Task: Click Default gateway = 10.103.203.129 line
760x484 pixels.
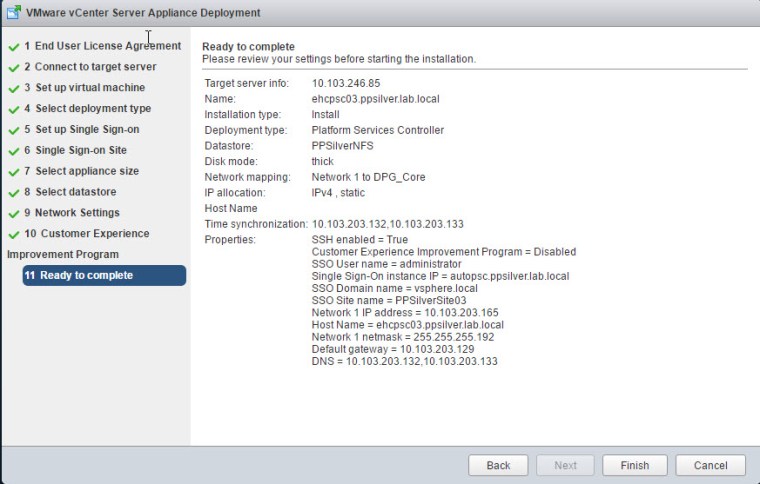Action: point(393,349)
